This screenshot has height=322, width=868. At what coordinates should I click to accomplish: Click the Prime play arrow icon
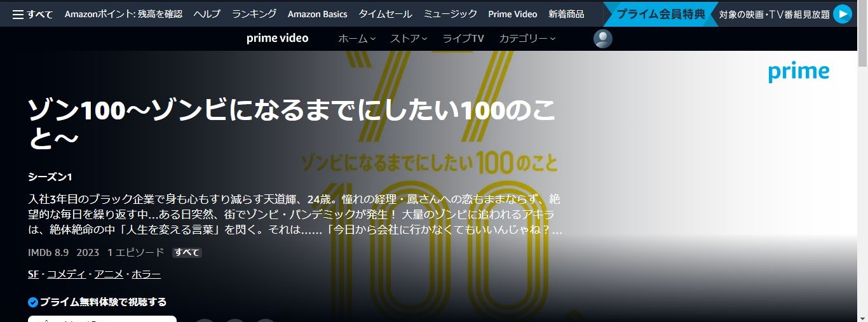(842, 14)
